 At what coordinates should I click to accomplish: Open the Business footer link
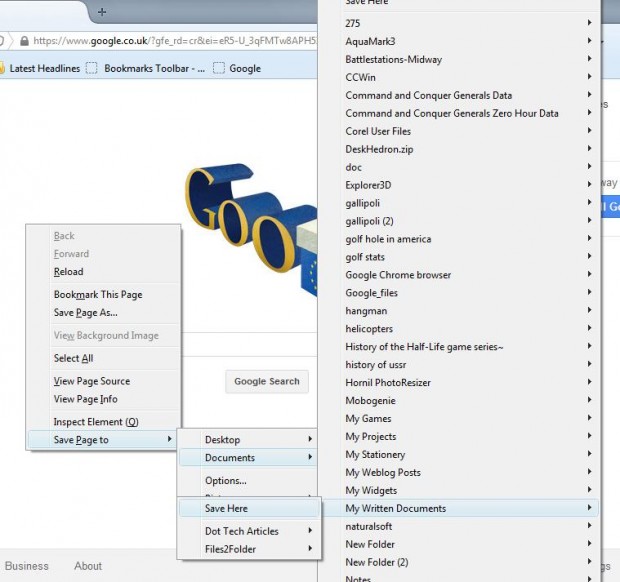tap(26, 566)
